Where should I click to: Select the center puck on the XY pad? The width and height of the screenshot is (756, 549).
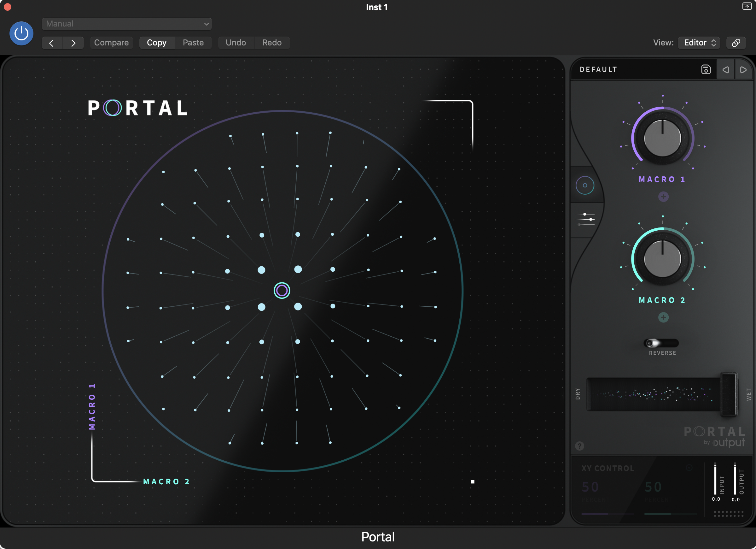[x=282, y=290]
